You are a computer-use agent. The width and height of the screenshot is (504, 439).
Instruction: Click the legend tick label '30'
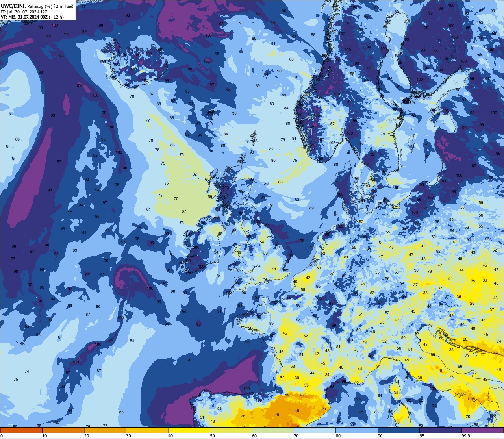(128, 436)
